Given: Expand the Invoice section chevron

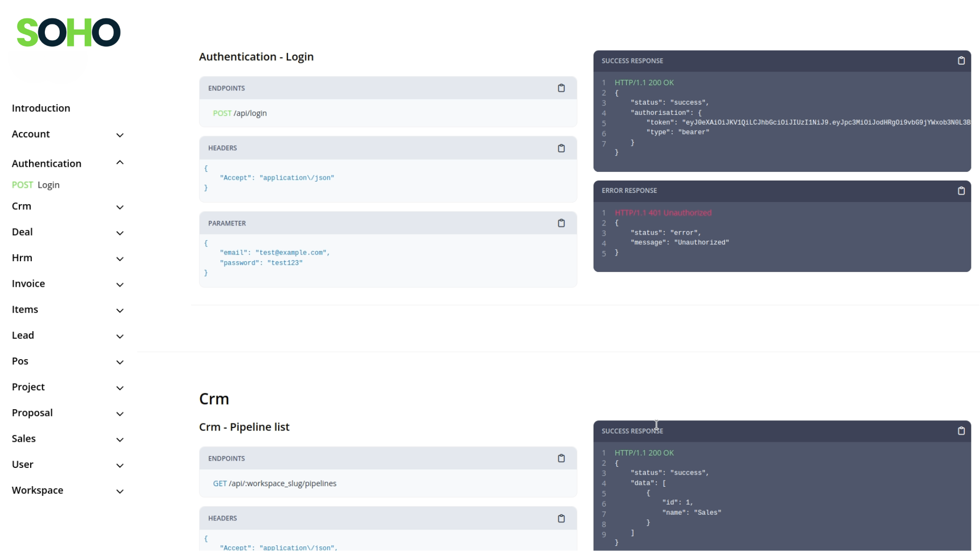Looking at the screenshot, I should coord(120,285).
